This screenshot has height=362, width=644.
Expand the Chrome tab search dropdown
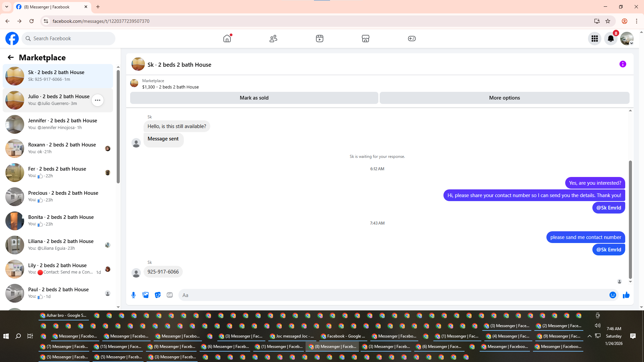(7, 7)
